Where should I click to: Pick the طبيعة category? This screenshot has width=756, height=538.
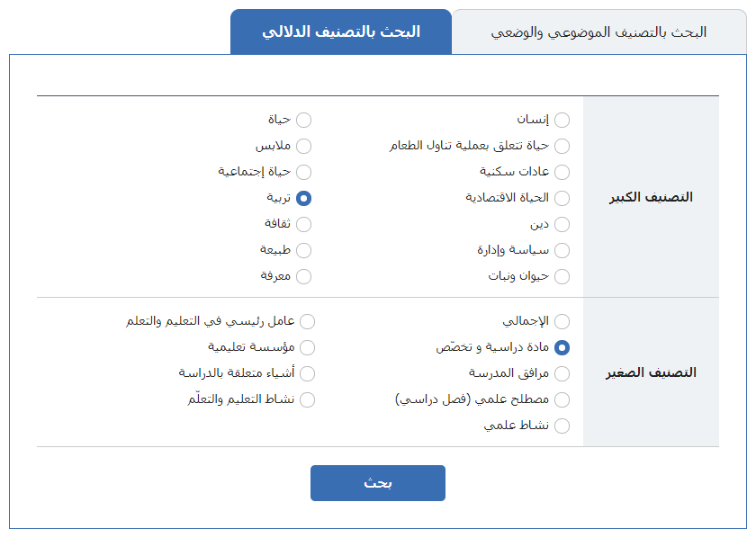303,250
